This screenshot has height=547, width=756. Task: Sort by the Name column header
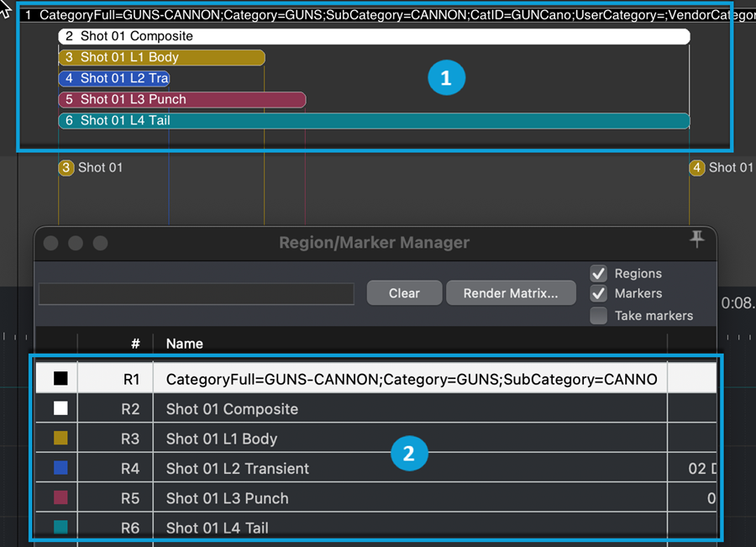(x=185, y=344)
